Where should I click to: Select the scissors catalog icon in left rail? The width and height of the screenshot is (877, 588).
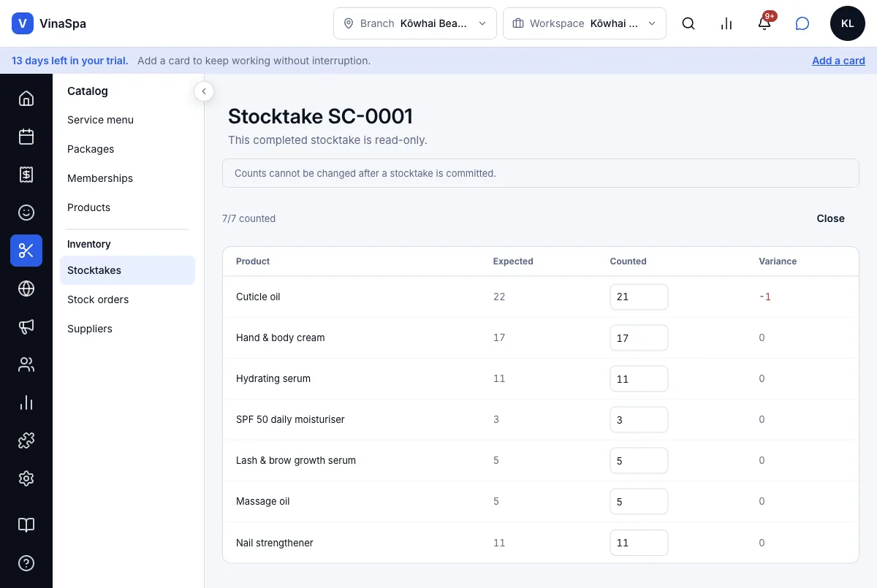(x=26, y=251)
